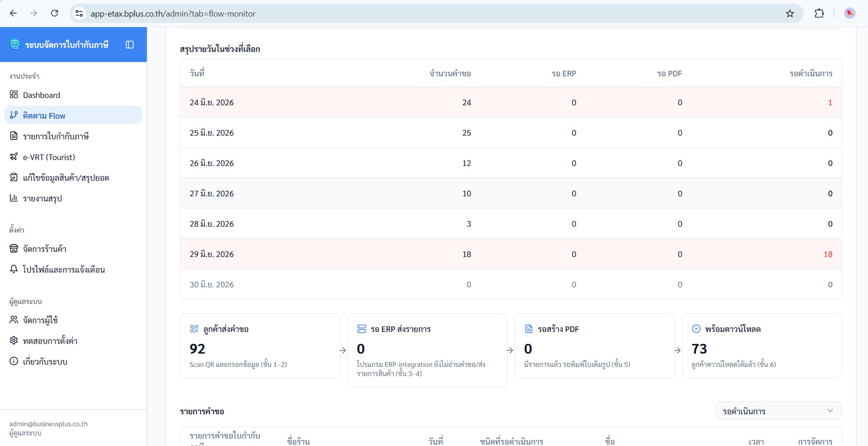868x446 pixels.
Task: Reload the page in the browser
Action: 54,13
